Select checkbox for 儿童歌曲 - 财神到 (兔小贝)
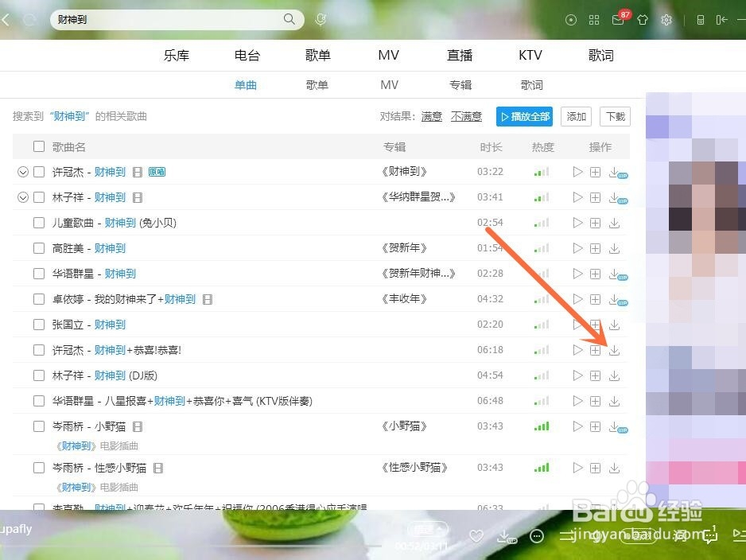 (x=39, y=223)
